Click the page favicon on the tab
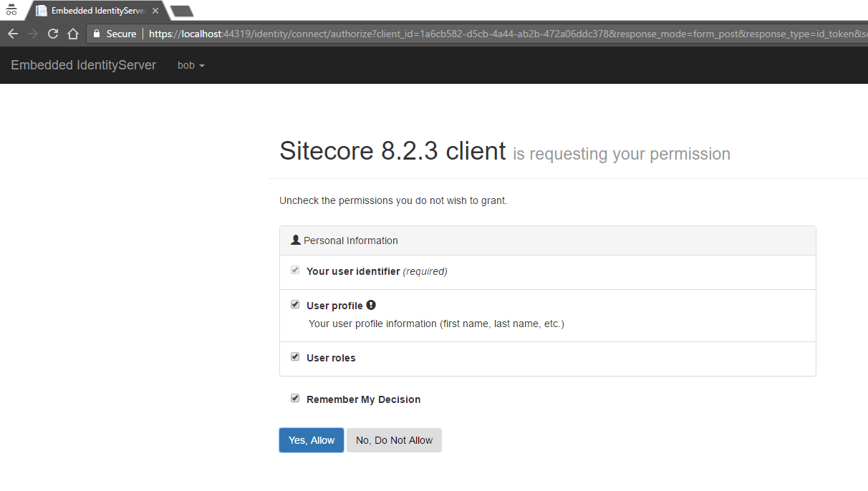The width and height of the screenshot is (868, 491). point(42,11)
